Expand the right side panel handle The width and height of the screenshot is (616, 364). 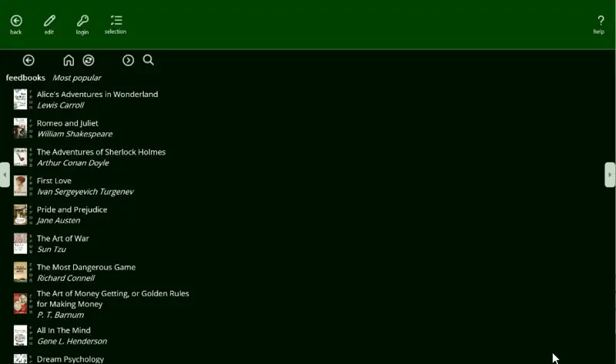[610, 175]
